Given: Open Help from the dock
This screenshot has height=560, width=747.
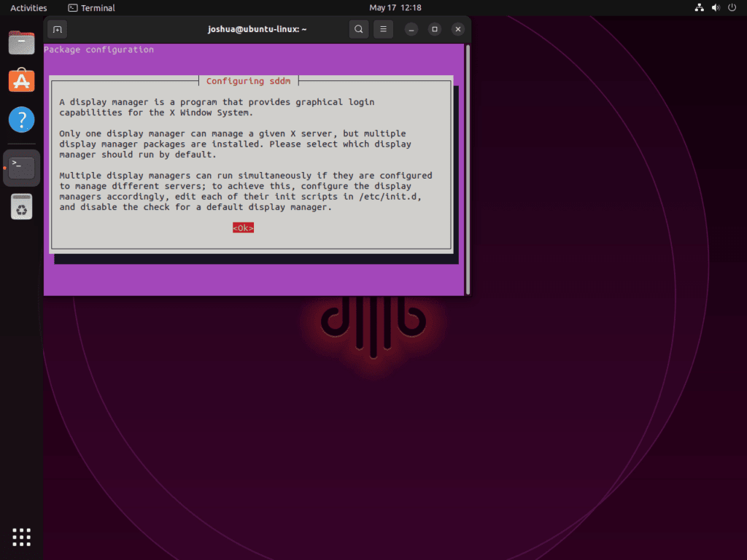Looking at the screenshot, I should tap(21, 119).
